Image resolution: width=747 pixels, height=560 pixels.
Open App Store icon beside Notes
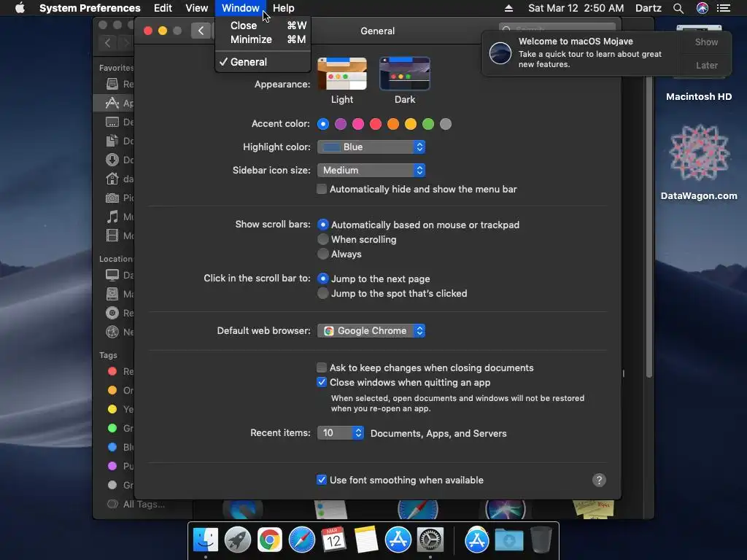pyautogui.click(x=398, y=540)
